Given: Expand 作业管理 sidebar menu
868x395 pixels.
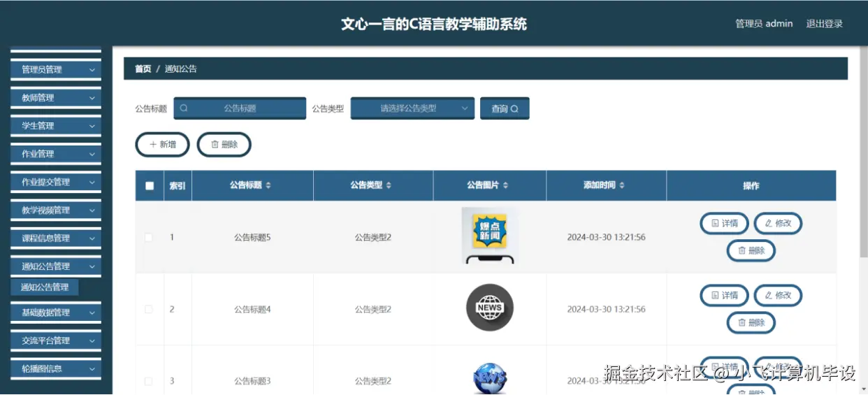Looking at the screenshot, I should 56,154.
